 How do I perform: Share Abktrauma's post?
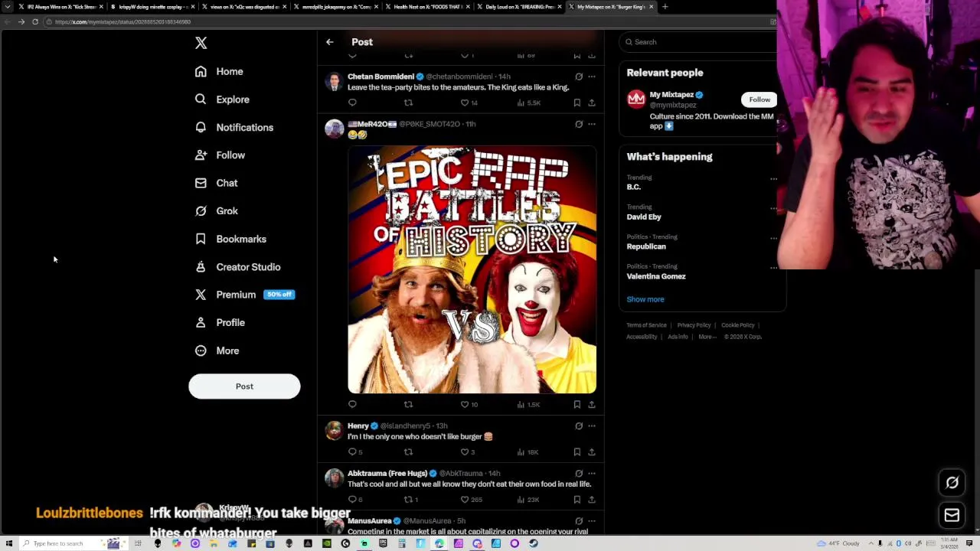tap(591, 500)
